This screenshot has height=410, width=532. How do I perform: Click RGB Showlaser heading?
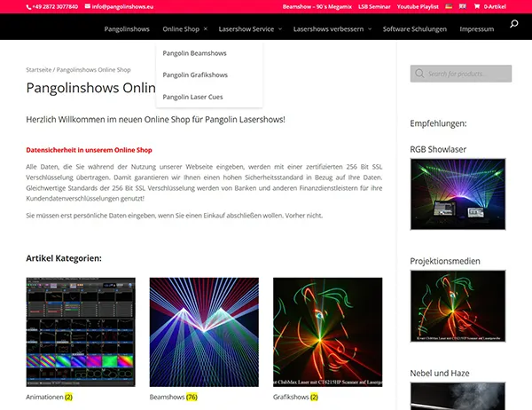(438, 149)
